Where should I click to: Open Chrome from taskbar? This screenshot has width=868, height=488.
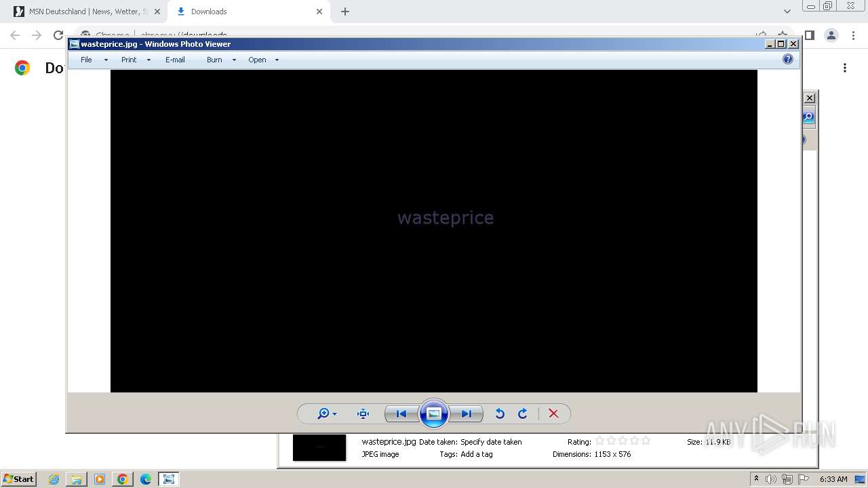coord(123,479)
